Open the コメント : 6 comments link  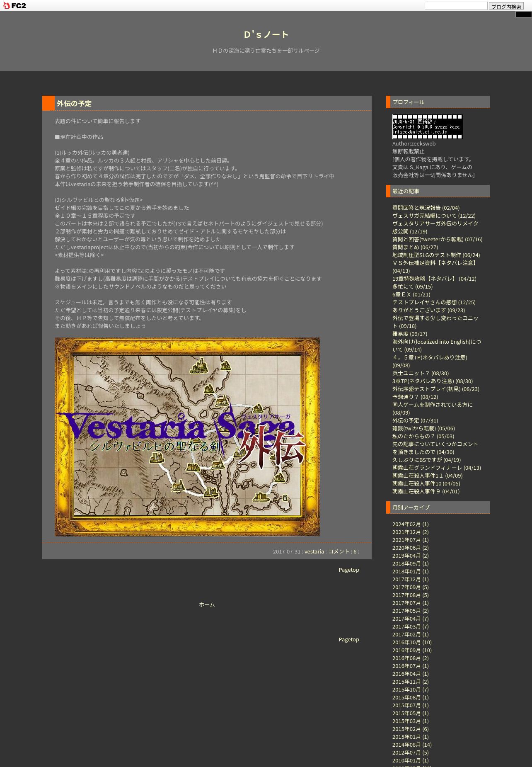[x=342, y=551]
